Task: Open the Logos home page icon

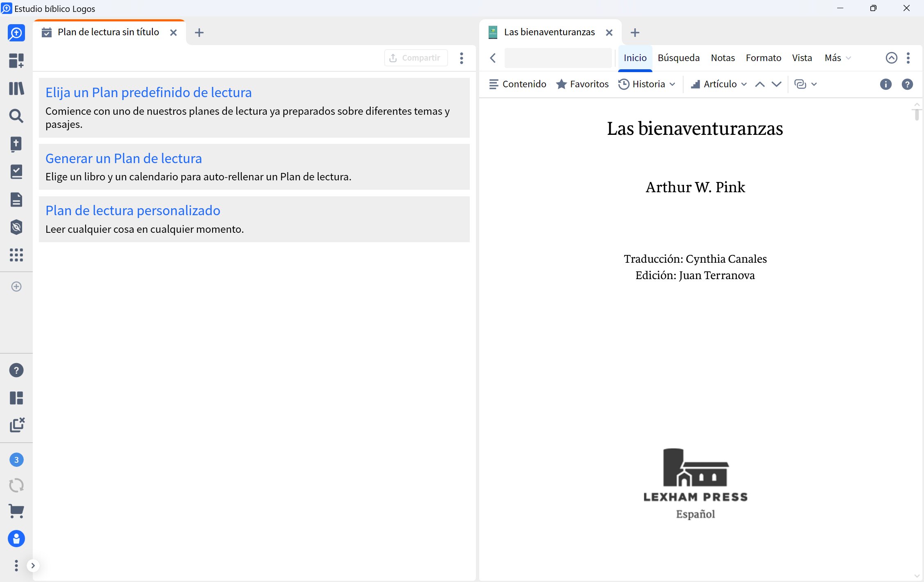Action: pyautogui.click(x=16, y=33)
